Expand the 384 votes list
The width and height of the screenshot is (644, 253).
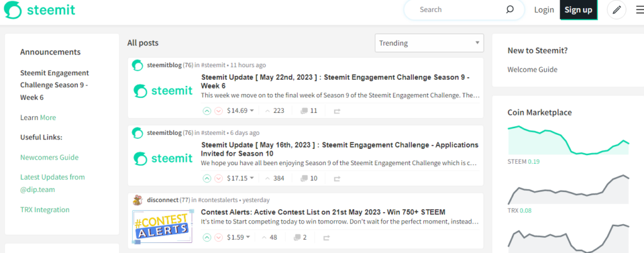tap(274, 178)
